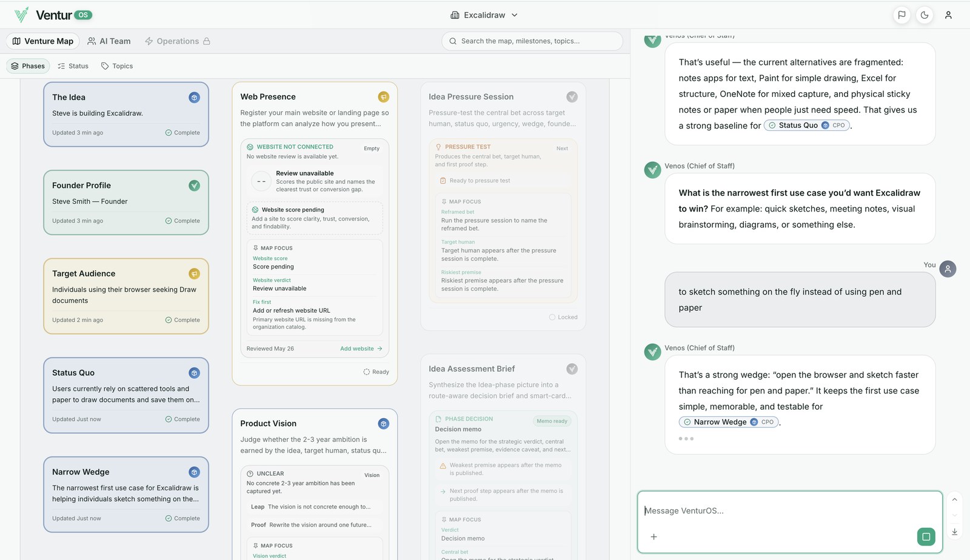970x560 pixels.
Task: Click Complete status on Narrow Wedge card
Action: pyautogui.click(x=182, y=519)
